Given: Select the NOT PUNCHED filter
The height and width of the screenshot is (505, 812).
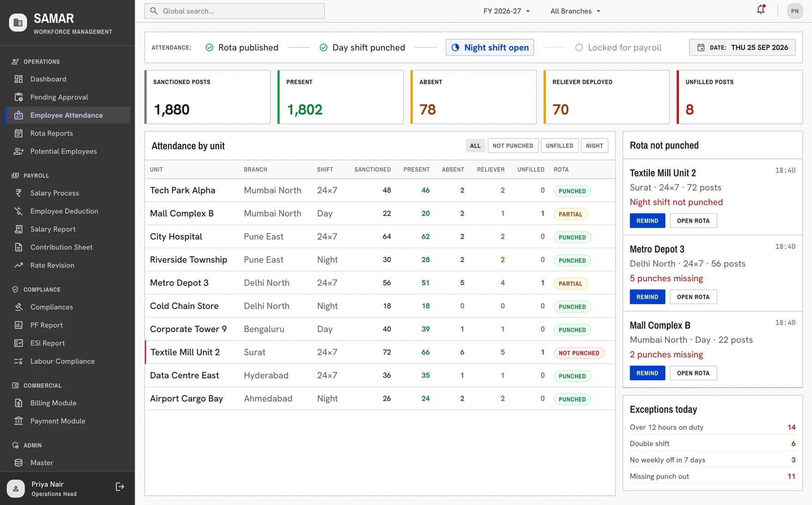Looking at the screenshot, I should pyautogui.click(x=513, y=146).
